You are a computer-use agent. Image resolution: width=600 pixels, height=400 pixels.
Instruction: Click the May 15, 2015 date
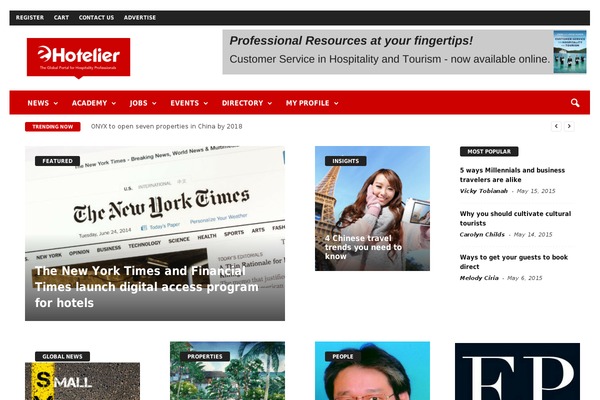(536, 191)
